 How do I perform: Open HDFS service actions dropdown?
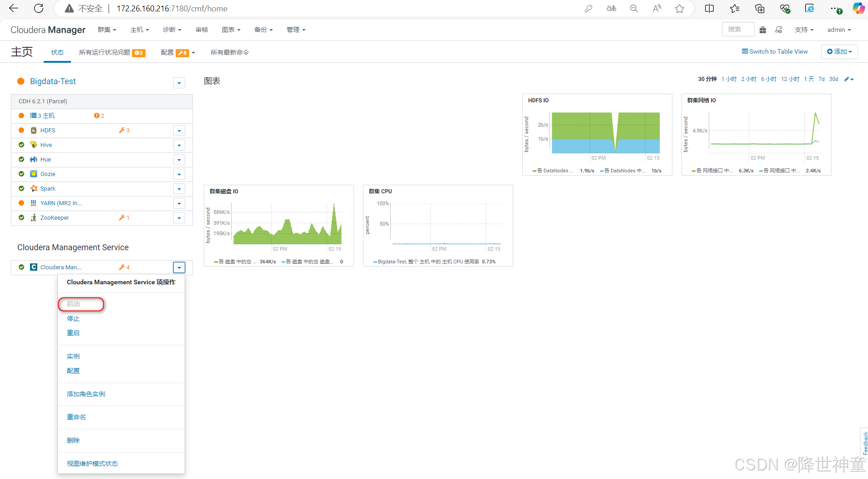pos(179,131)
